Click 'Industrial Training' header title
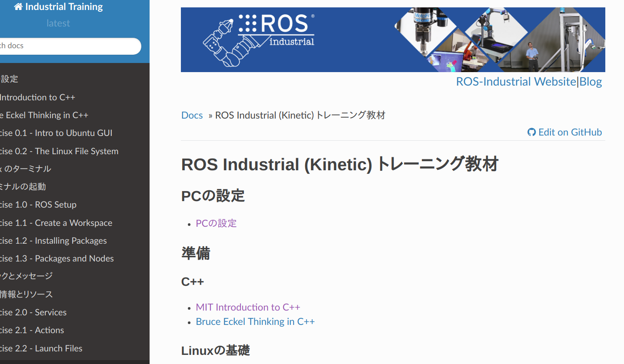The width and height of the screenshot is (624, 364). pos(62,6)
